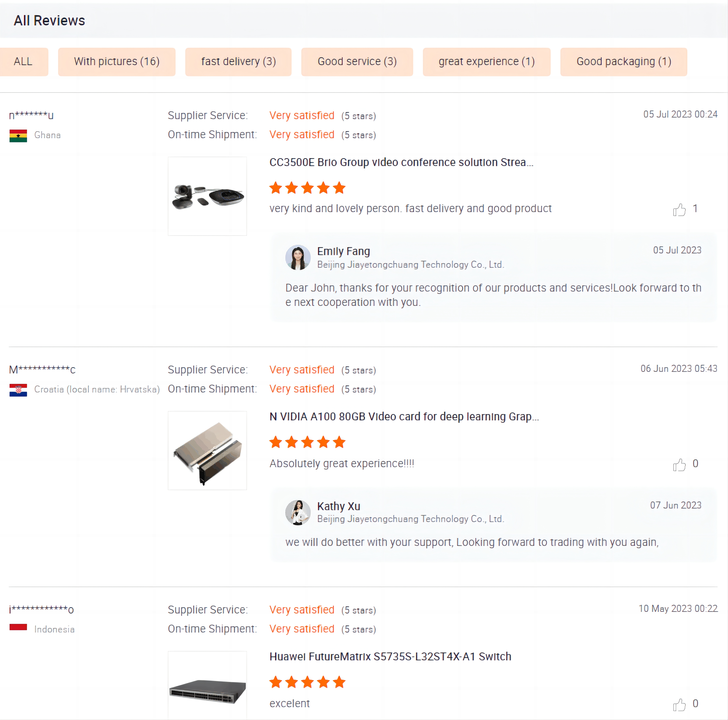The image size is (728, 720).
Task: Open the CC3500E Brio Group product link
Action: point(401,162)
